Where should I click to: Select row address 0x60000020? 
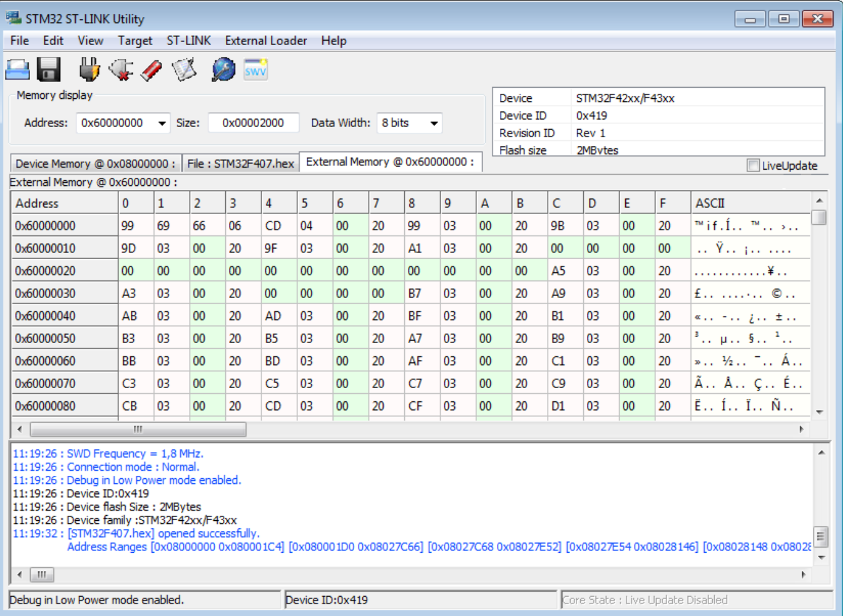point(65,271)
